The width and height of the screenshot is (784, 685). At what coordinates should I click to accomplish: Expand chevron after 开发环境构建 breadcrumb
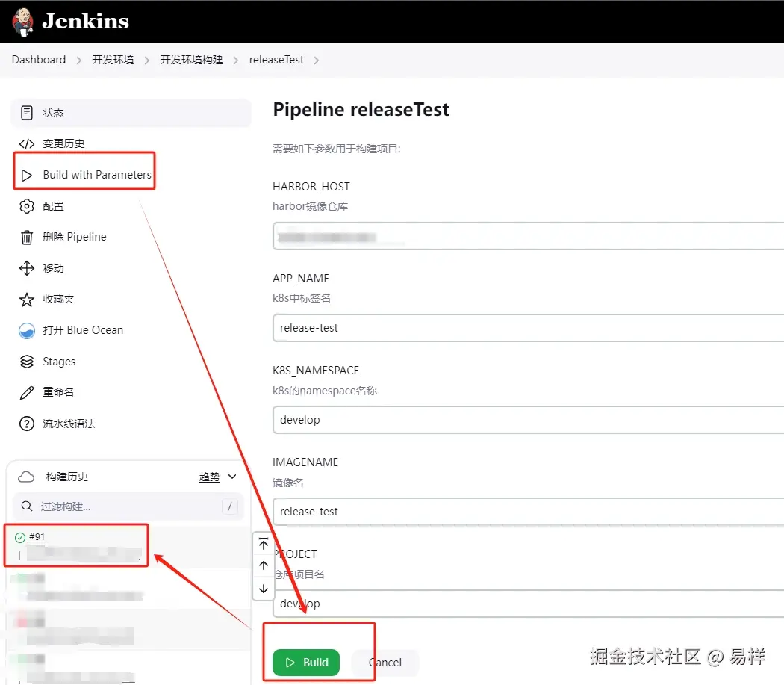[x=236, y=61]
